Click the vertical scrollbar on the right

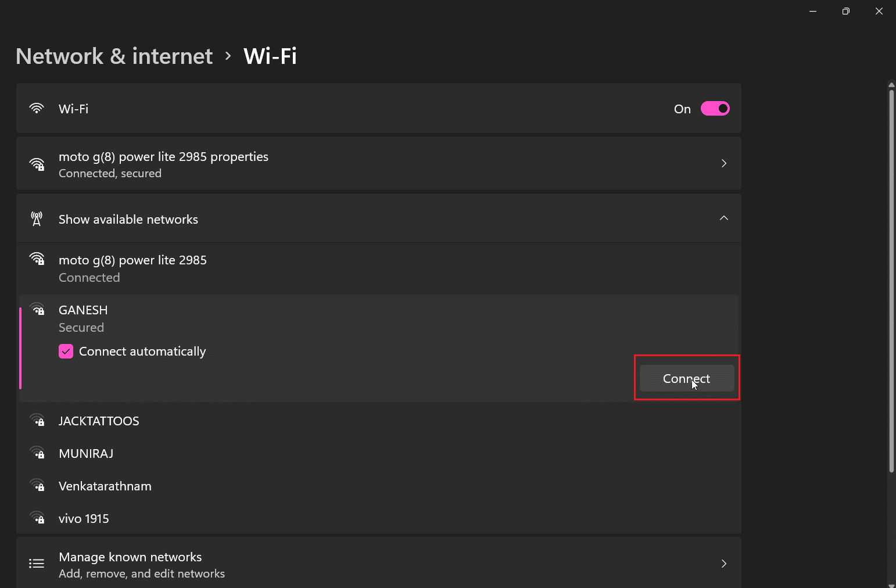(891, 279)
